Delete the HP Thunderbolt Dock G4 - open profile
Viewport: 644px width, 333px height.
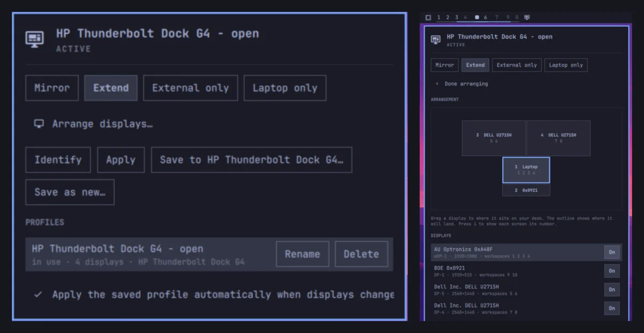361,254
